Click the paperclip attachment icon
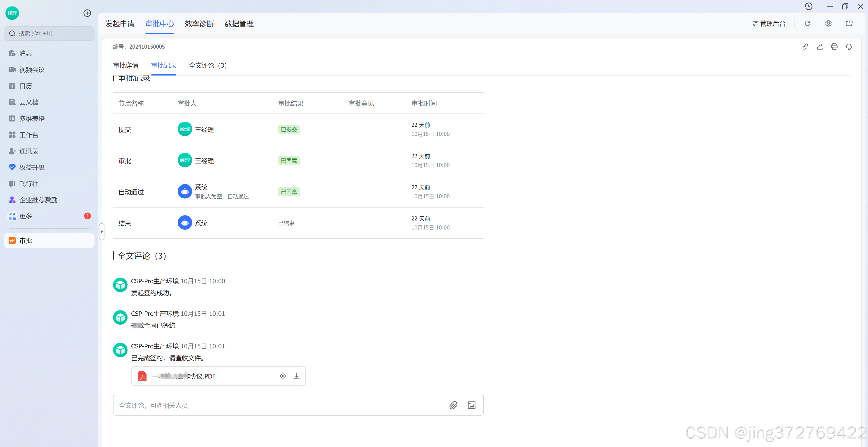Image resolution: width=868 pixels, height=447 pixels. coord(453,405)
